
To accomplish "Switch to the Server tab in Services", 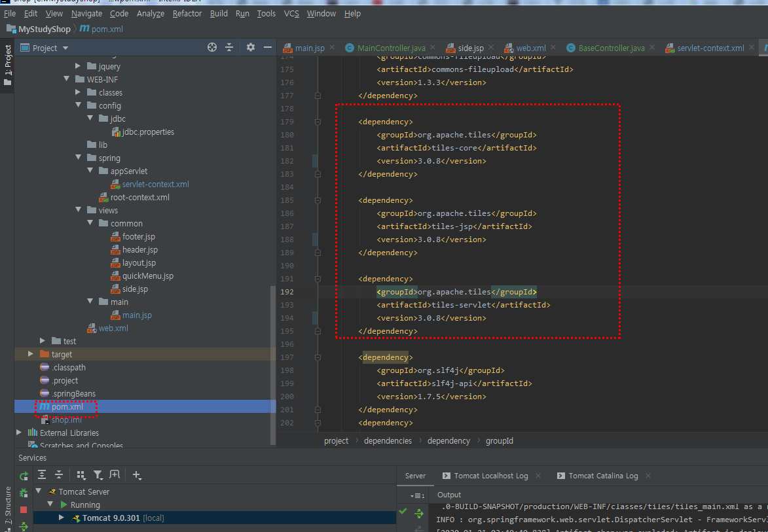I will (415, 476).
